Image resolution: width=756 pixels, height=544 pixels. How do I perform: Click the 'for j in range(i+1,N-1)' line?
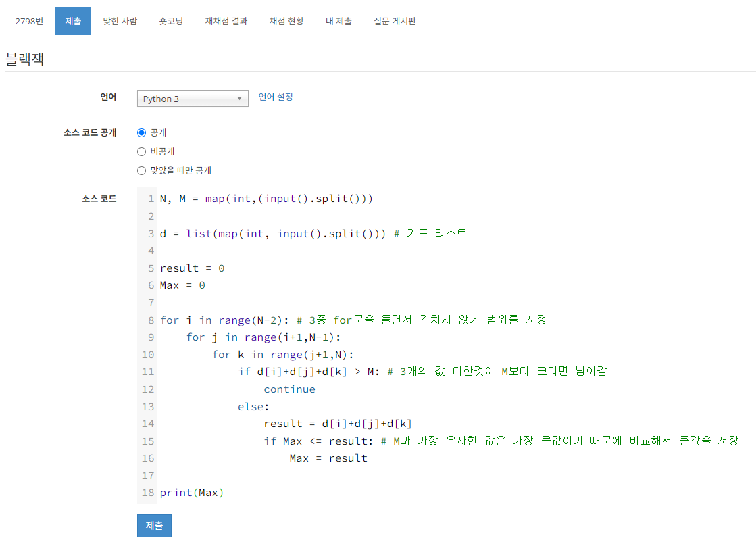pyautogui.click(x=263, y=337)
